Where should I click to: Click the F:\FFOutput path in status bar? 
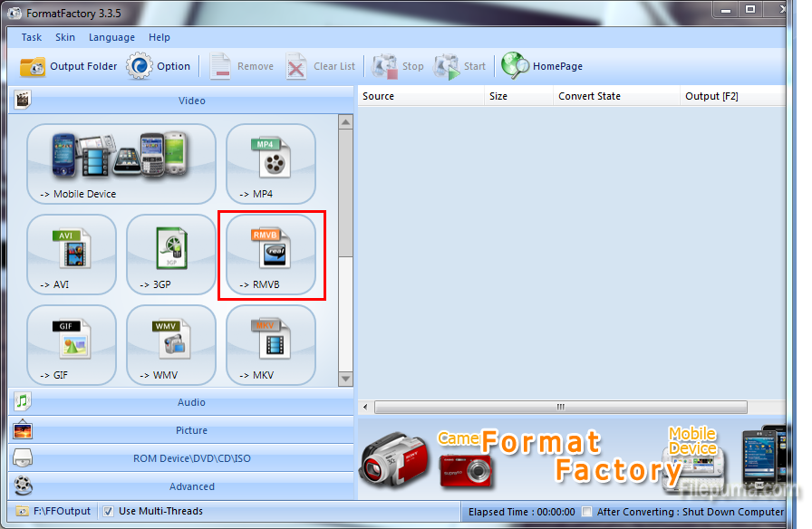62,511
